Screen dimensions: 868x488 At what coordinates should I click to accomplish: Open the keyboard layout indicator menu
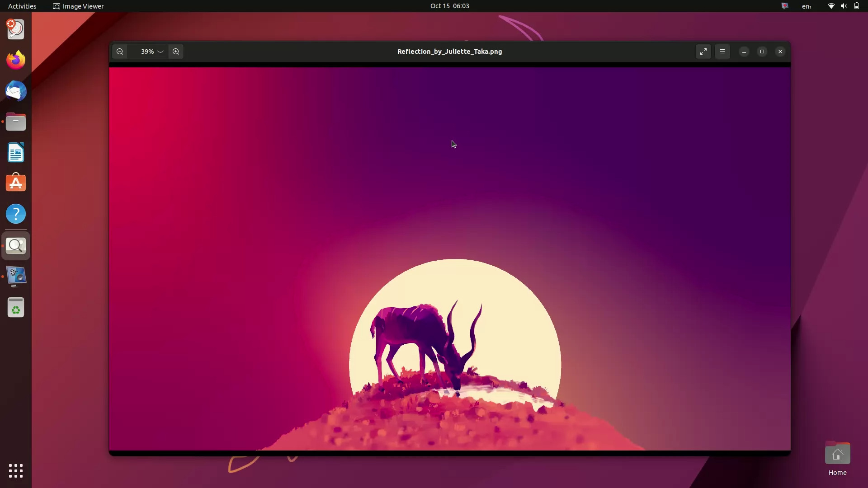click(x=807, y=6)
